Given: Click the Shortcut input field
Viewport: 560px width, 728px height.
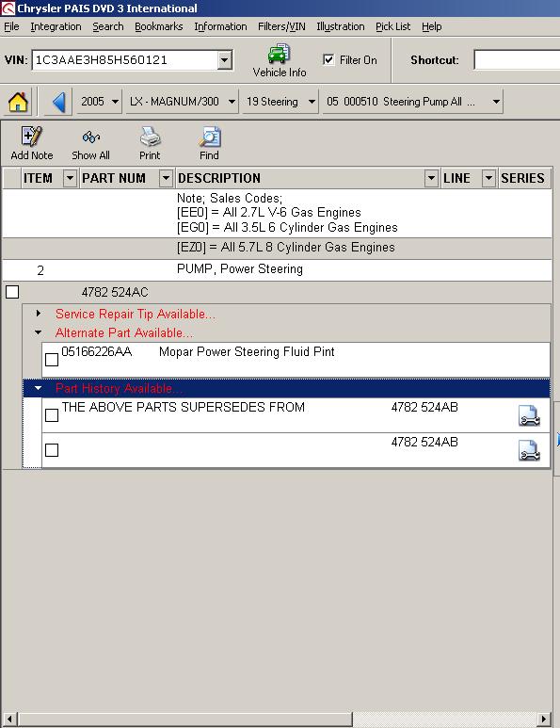Looking at the screenshot, I should [x=517, y=60].
